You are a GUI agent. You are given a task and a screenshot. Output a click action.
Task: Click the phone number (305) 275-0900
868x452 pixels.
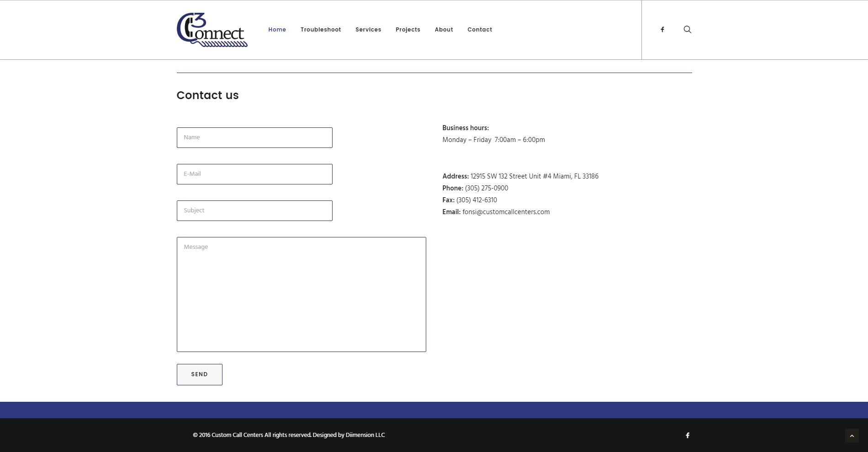(x=486, y=188)
